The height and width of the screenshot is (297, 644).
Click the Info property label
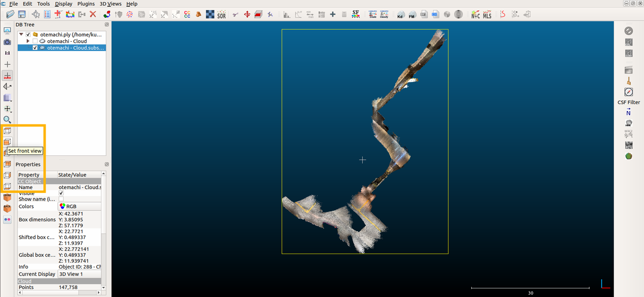tap(24, 266)
